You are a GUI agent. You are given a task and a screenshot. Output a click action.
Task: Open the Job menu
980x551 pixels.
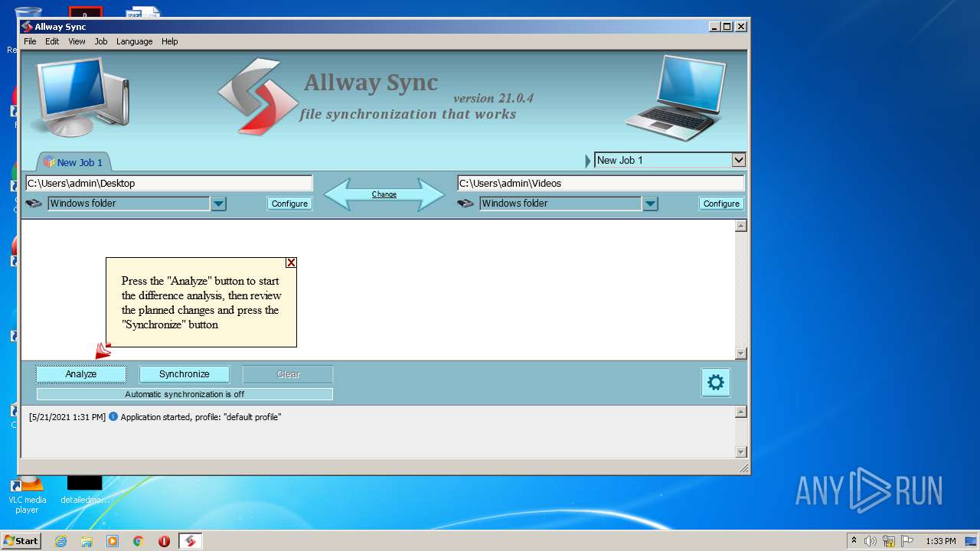(x=101, y=41)
